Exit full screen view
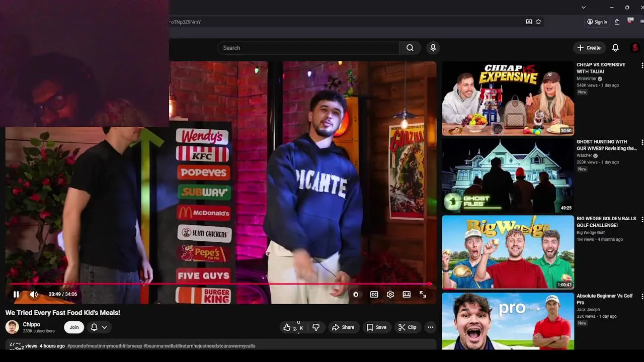644x362 pixels. (x=423, y=295)
